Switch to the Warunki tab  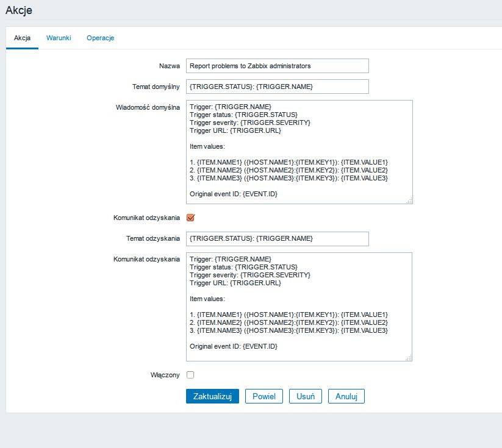(x=59, y=38)
